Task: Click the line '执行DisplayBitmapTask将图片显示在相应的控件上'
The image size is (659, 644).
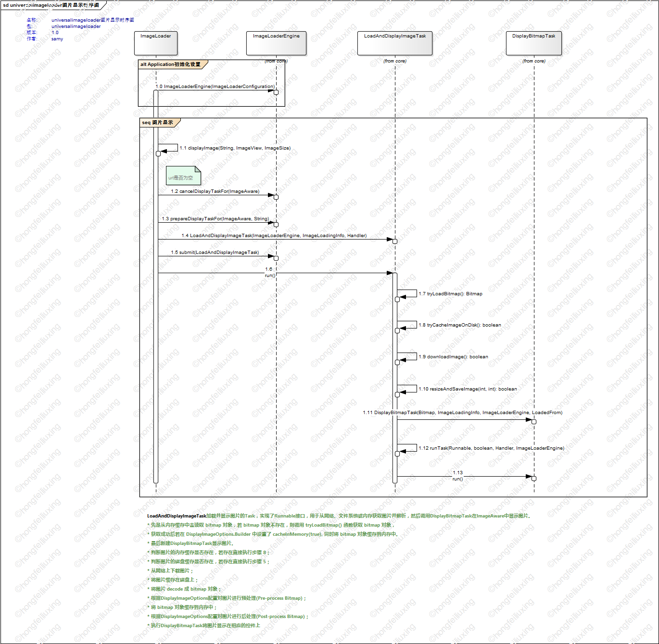Action: (204, 626)
